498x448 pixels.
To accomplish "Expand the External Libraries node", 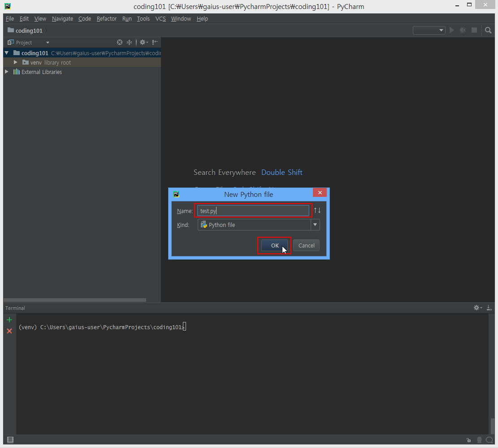I will [x=6, y=72].
